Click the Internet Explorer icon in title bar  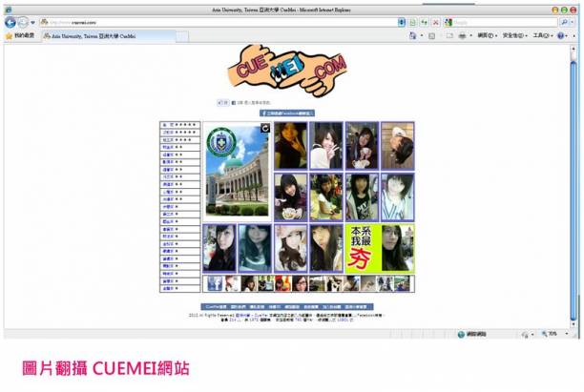(9, 10)
